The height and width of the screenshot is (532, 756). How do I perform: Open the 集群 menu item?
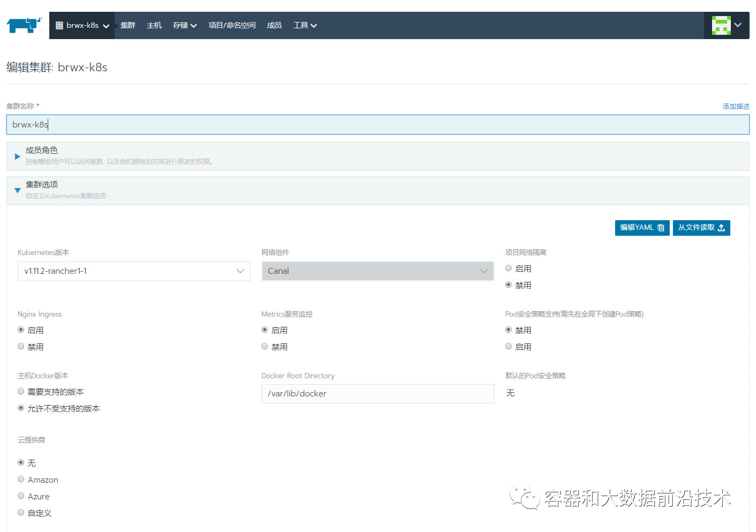[x=128, y=25]
